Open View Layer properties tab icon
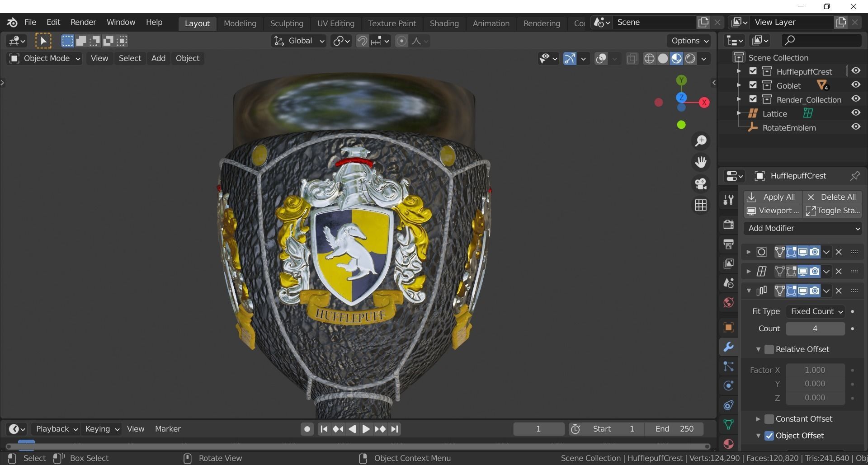This screenshot has width=868, height=465. [x=728, y=263]
